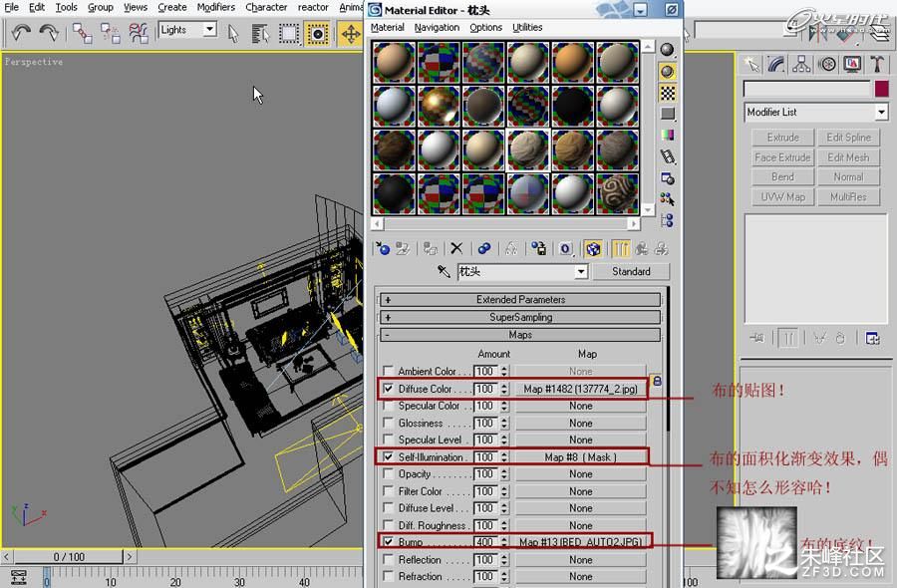Click the UVW Map modifier button
The height and width of the screenshot is (588, 897).
pyautogui.click(x=782, y=196)
